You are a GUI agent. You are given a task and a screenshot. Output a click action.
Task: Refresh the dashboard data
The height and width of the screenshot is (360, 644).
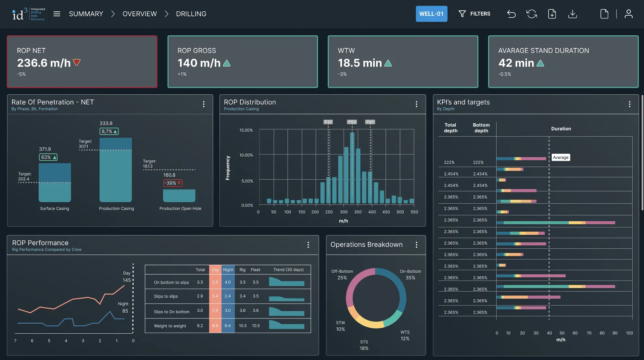[532, 14]
